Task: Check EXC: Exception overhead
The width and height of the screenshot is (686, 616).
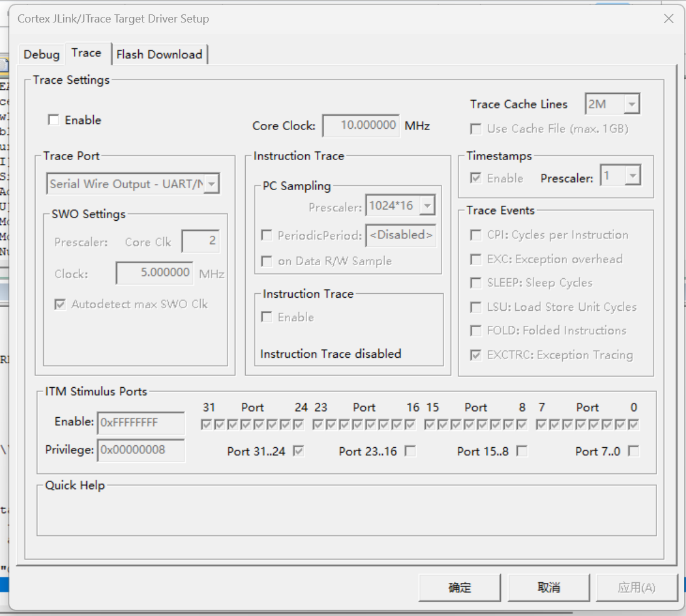Action: [x=475, y=259]
